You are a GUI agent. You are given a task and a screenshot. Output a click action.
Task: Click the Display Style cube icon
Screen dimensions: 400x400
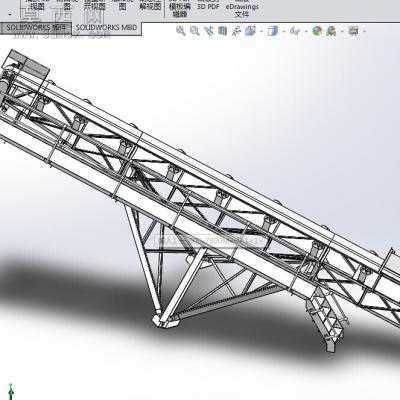pyautogui.click(x=273, y=31)
